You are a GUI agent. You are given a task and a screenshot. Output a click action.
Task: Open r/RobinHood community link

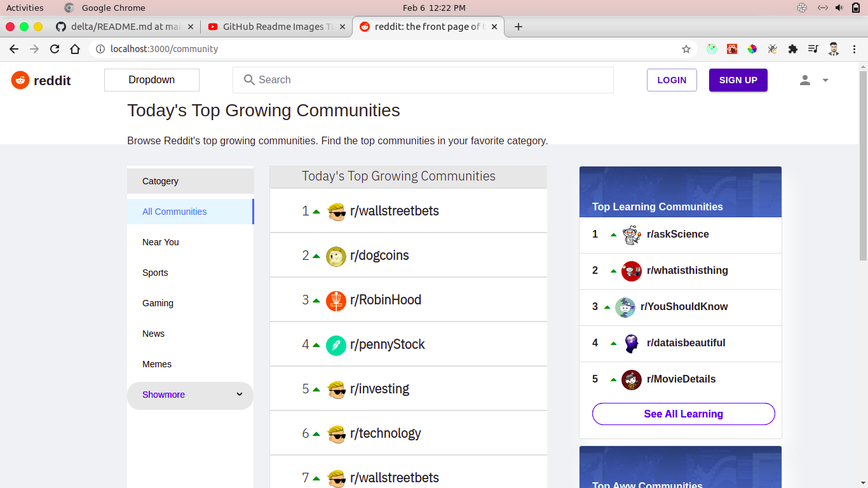point(386,300)
